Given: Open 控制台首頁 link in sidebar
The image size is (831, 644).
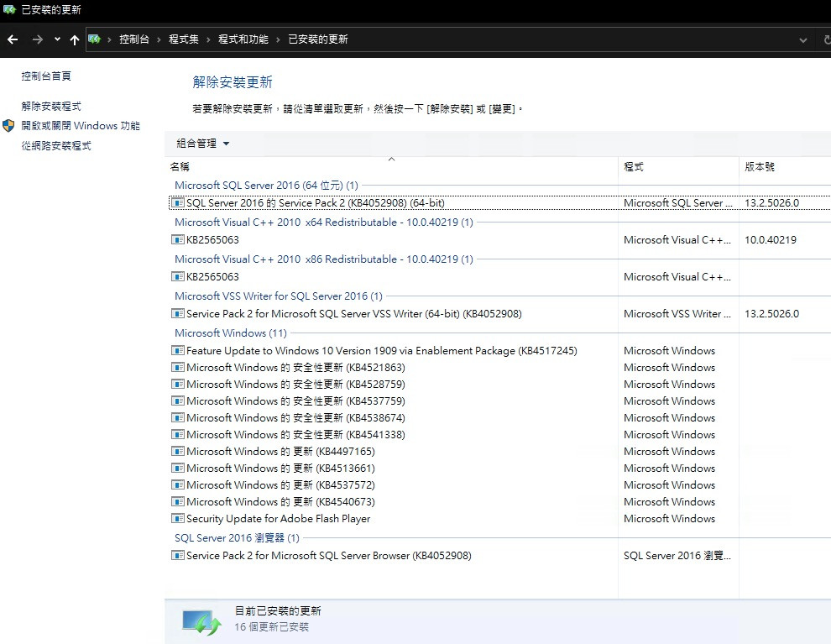Looking at the screenshot, I should (46, 76).
